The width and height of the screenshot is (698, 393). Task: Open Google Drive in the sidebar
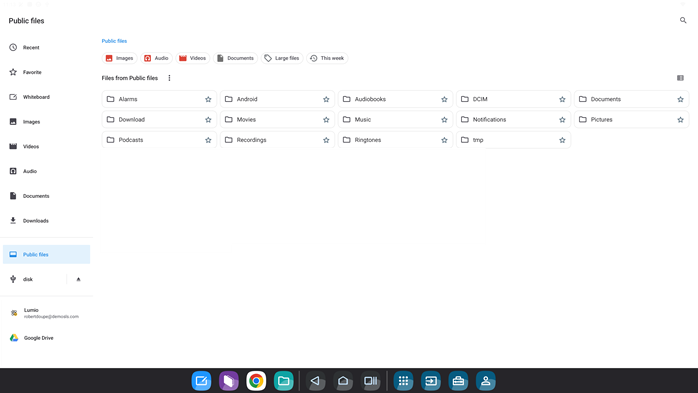pyautogui.click(x=46, y=338)
